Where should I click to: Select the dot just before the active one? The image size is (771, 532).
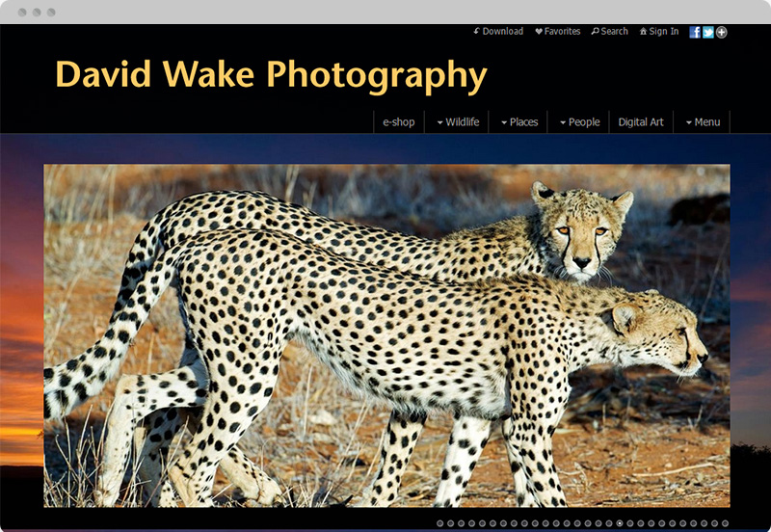(x=609, y=523)
